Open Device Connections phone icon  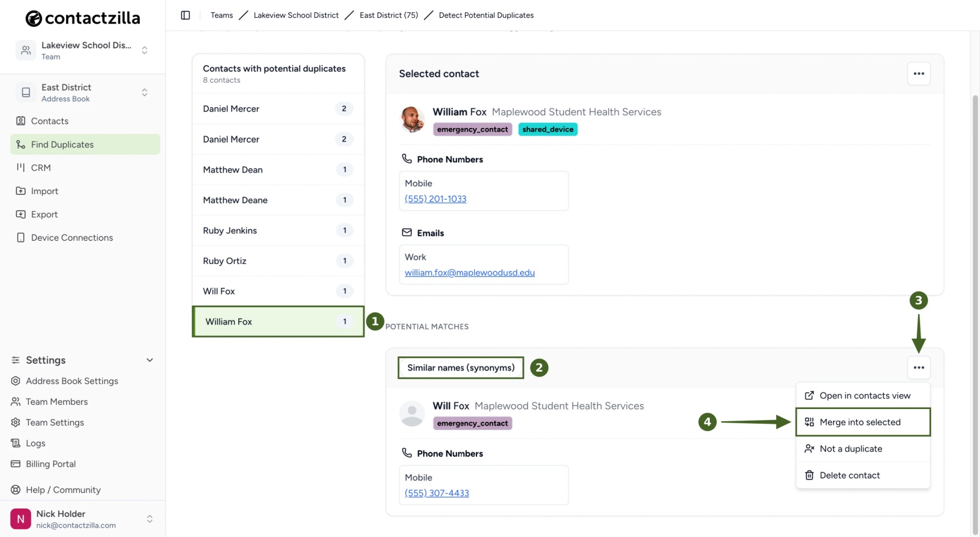tap(21, 238)
